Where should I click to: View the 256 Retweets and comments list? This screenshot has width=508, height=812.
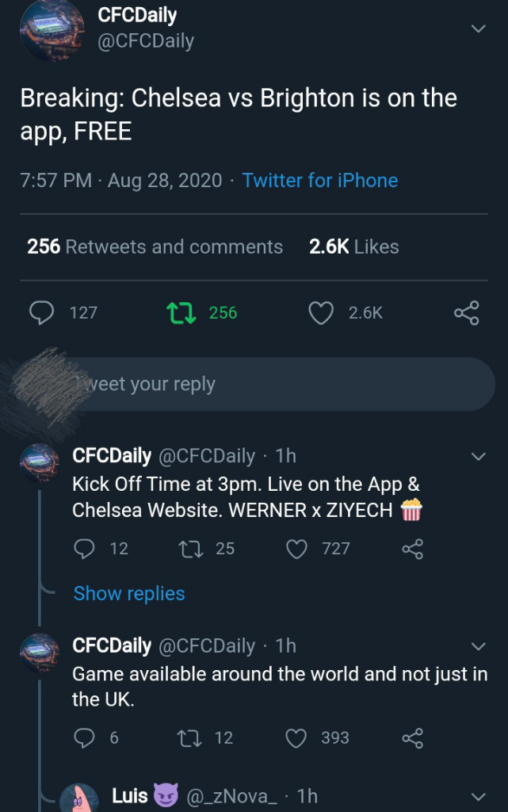[155, 247]
